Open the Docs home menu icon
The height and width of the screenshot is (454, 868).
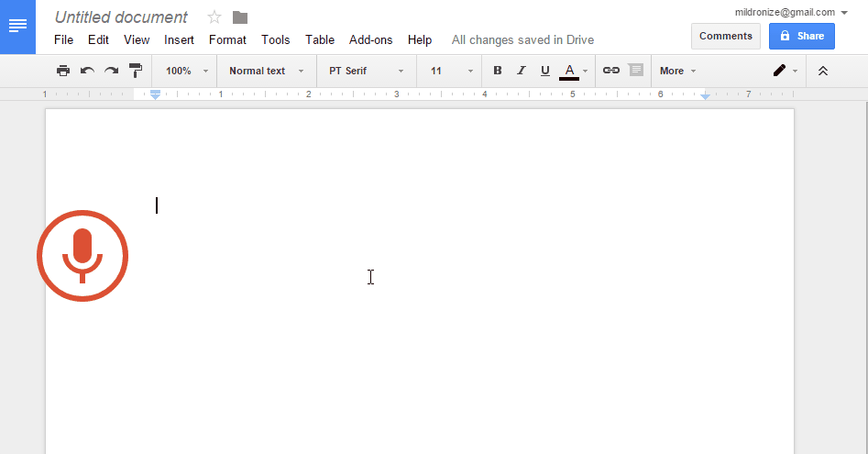pos(17,26)
